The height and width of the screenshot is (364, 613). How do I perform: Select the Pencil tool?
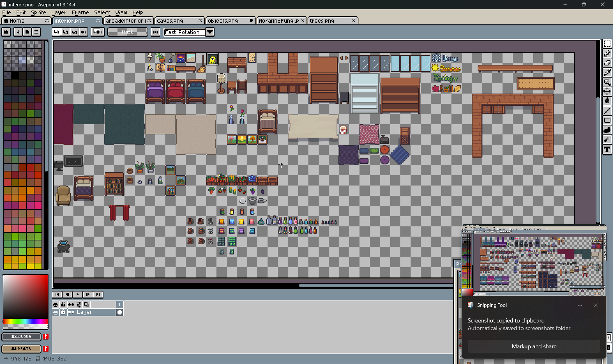[607, 53]
